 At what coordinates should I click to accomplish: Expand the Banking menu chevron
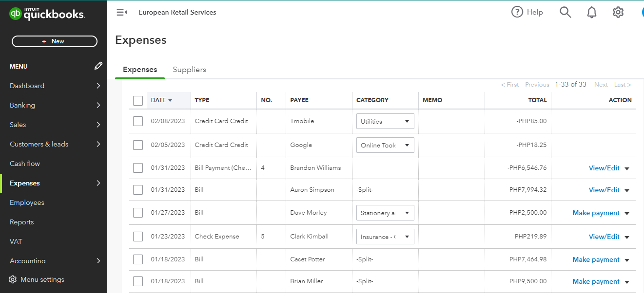pos(98,105)
